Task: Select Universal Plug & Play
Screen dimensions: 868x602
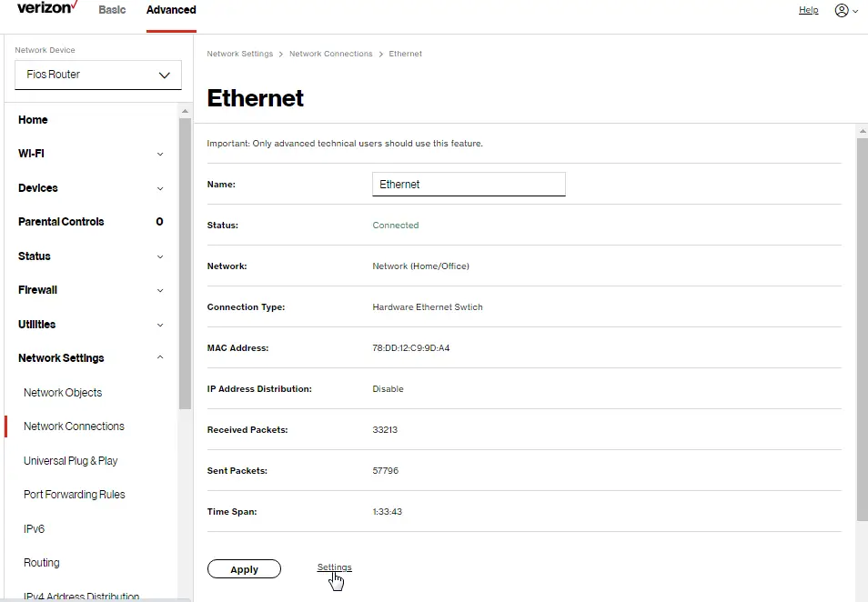Action: pyautogui.click(x=70, y=460)
